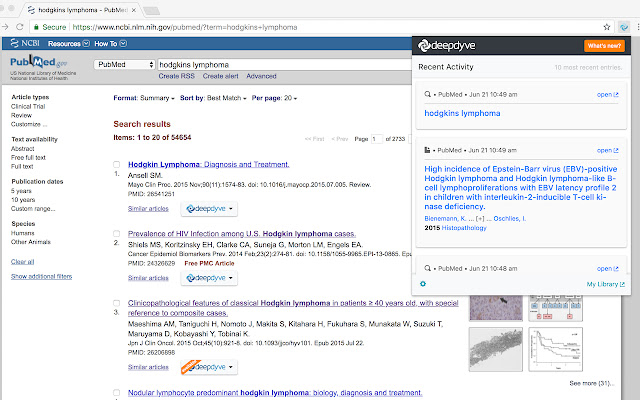
Task: Change the Per page: 20 dropdown
Action: (274, 98)
